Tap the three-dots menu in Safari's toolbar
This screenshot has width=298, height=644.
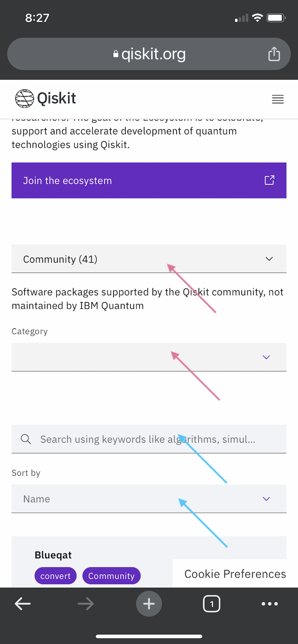click(270, 604)
